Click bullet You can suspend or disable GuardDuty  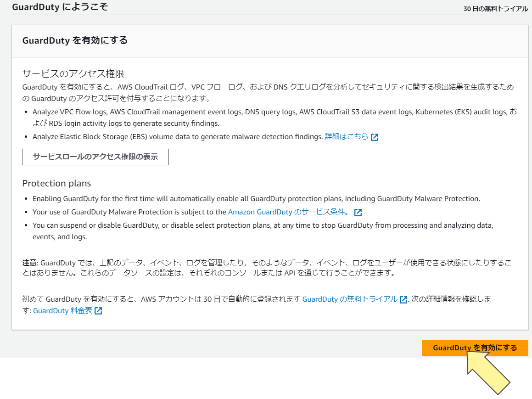(263, 230)
